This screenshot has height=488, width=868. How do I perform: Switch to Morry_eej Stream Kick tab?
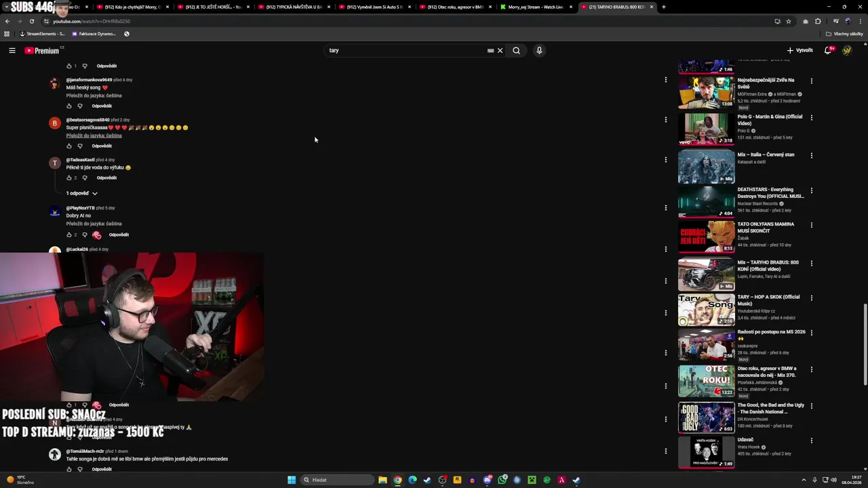[536, 7]
